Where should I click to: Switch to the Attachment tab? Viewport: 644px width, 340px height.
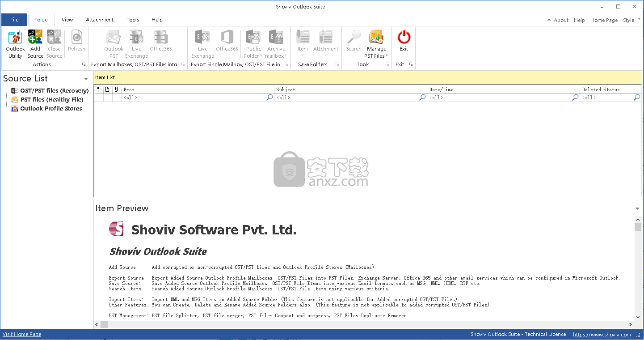coord(100,20)
